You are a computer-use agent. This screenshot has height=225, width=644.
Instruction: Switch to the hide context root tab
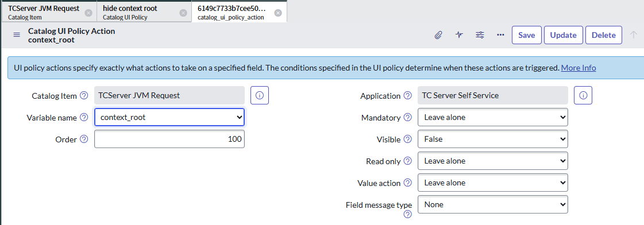139,12
